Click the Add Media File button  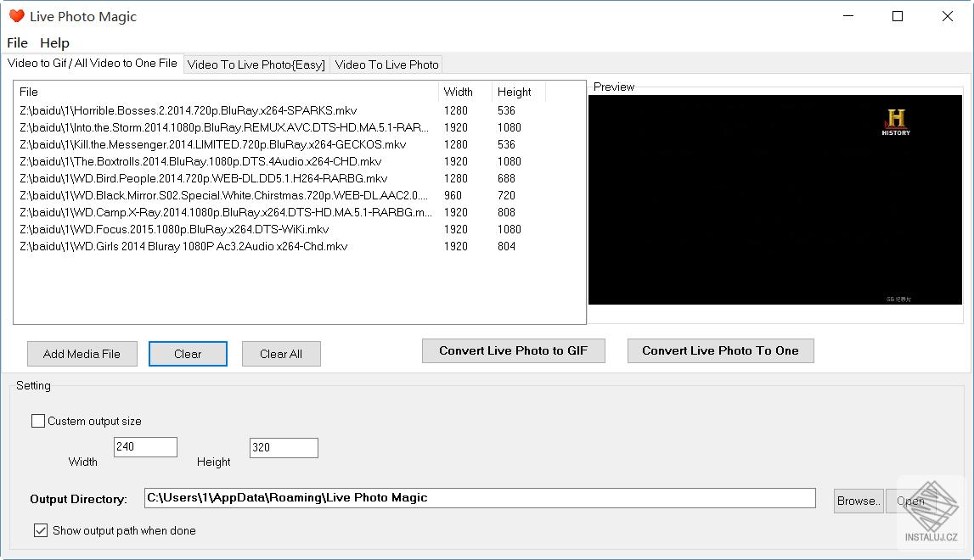click(82, 354)
